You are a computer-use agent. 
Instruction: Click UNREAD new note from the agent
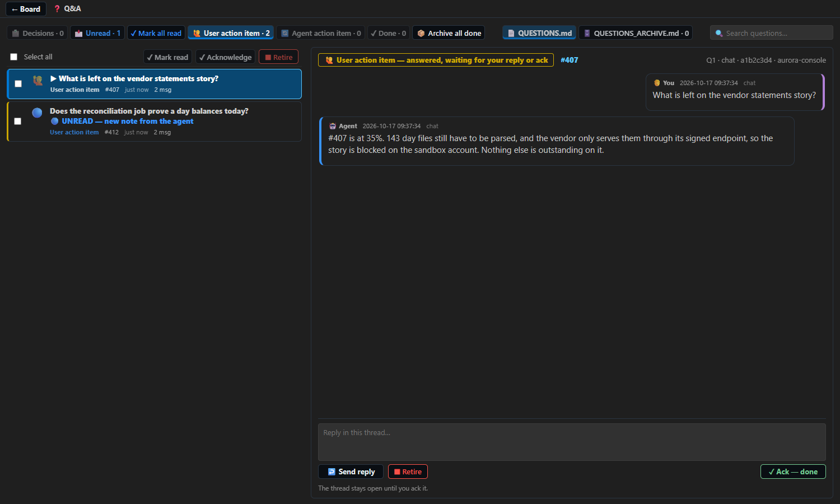click(127, 121)
